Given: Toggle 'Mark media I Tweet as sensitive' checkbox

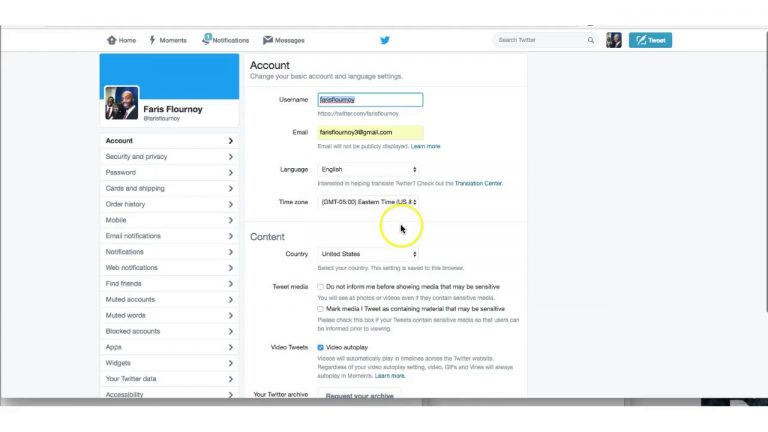Looking at the screenshot, I should [320, 309].
